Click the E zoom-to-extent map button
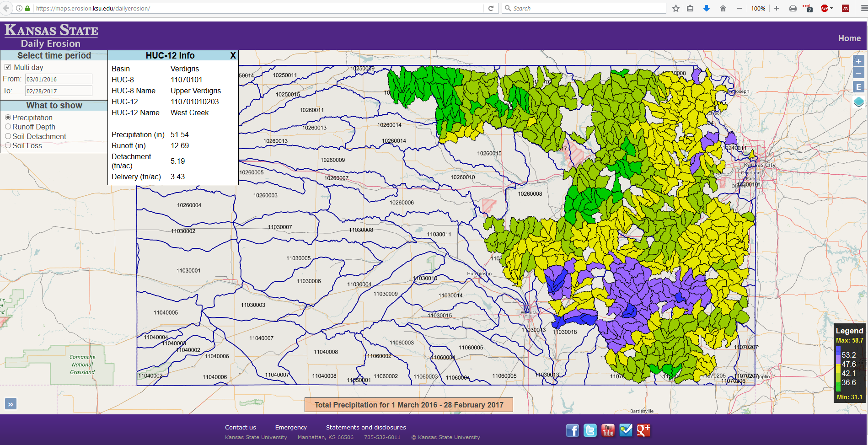The height and width of the screenshot is (445, 868). 858,87
